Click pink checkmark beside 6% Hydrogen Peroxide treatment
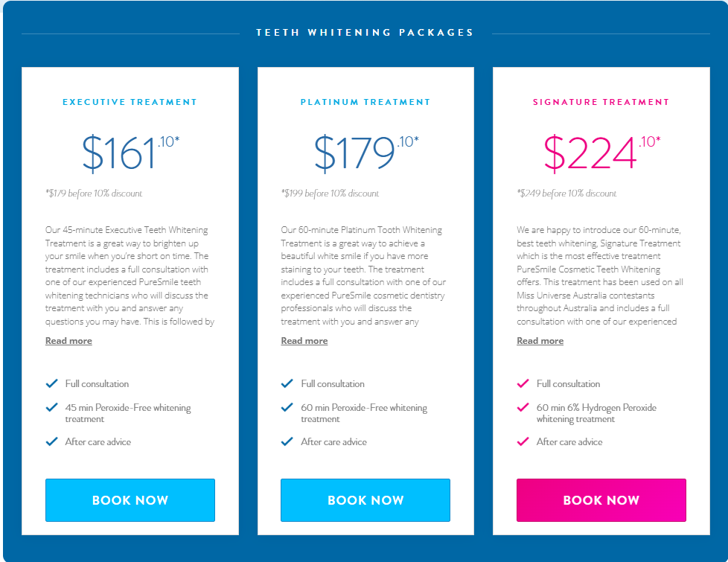Screen dimensions: 728x562 (x=523, y=408)
